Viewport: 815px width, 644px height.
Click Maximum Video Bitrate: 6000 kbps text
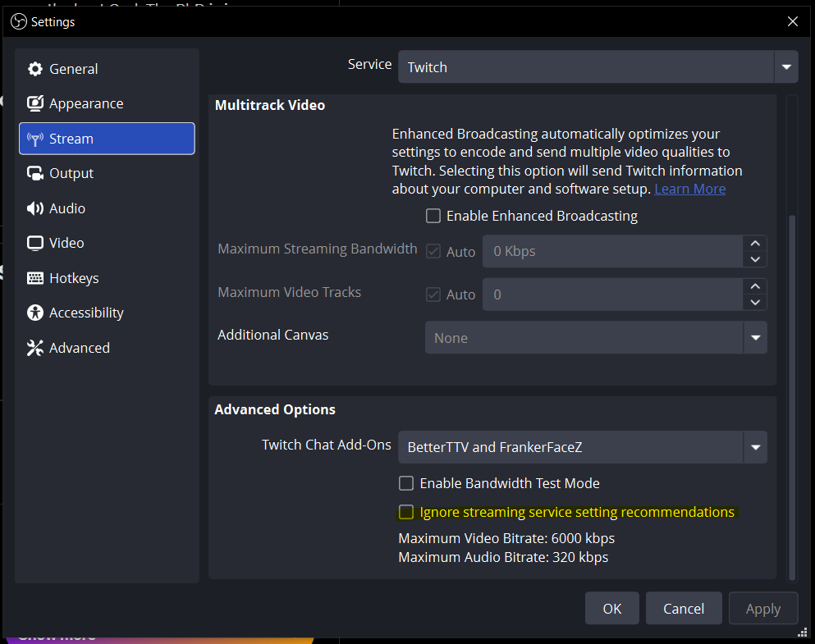pos(506,538)
